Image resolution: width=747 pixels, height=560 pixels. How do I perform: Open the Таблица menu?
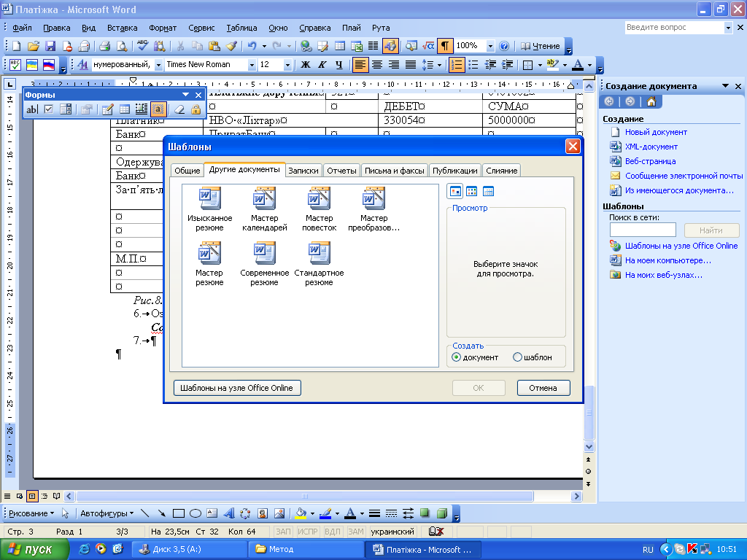[x=241, y=28]
